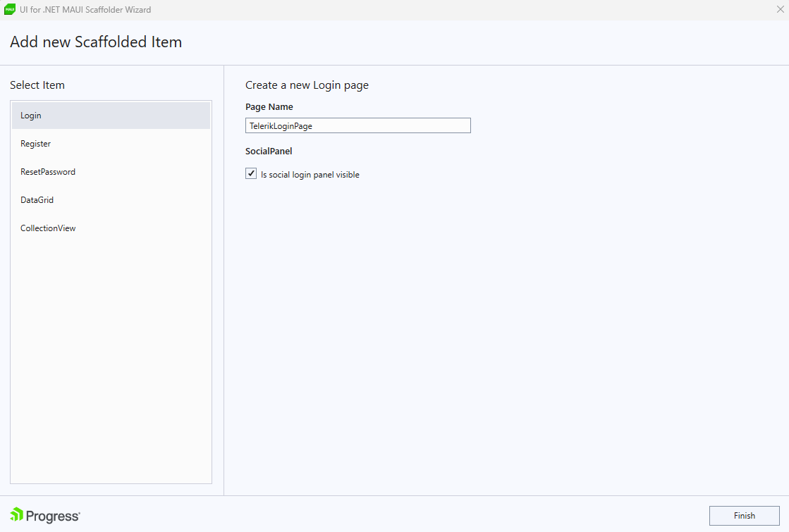Click the Finish button
The height and width of the screenshot is (532, 789).
point(744,515)
